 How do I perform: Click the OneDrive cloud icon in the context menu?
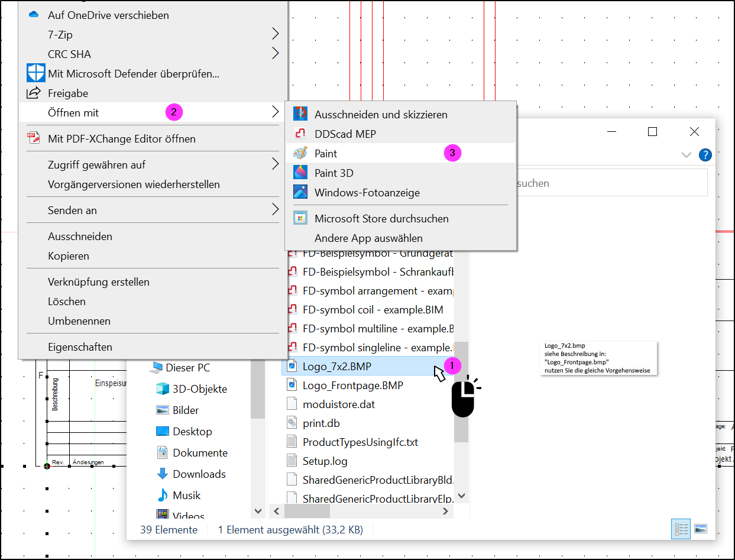[34, 15]
